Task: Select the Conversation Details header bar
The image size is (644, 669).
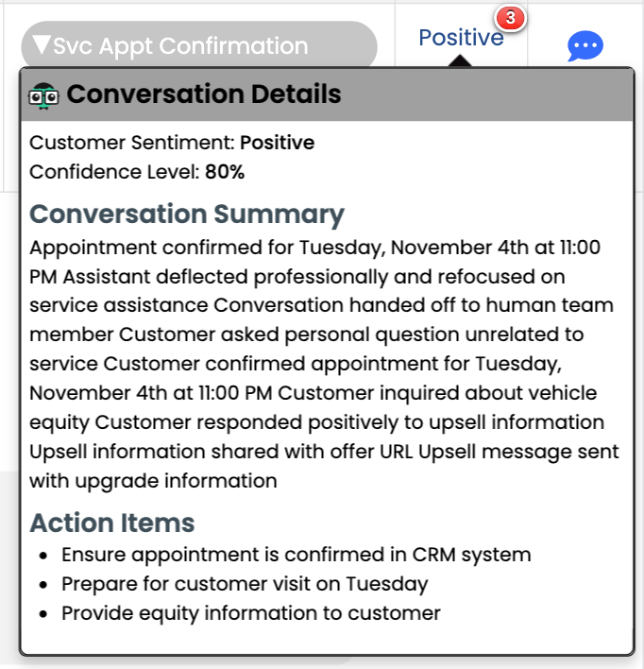Action: point(378,94)
